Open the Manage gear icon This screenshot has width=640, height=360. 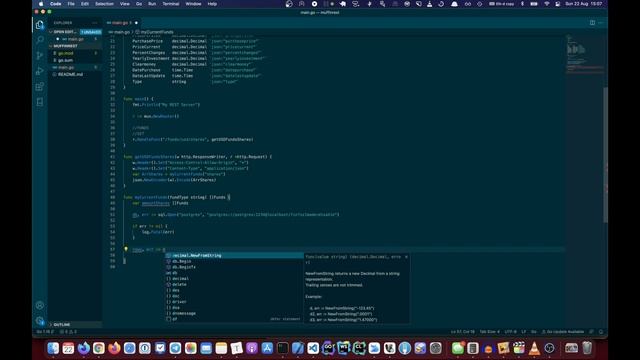point(40,320)
